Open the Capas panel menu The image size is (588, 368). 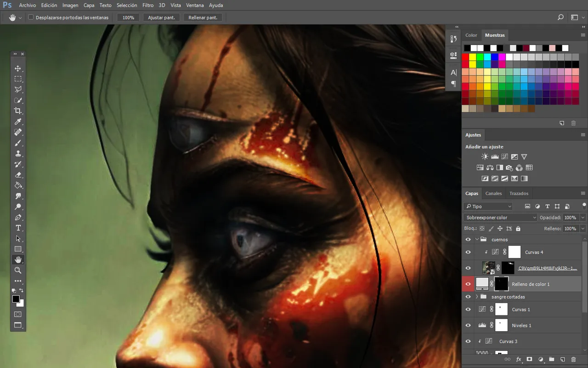pos(583,194)
